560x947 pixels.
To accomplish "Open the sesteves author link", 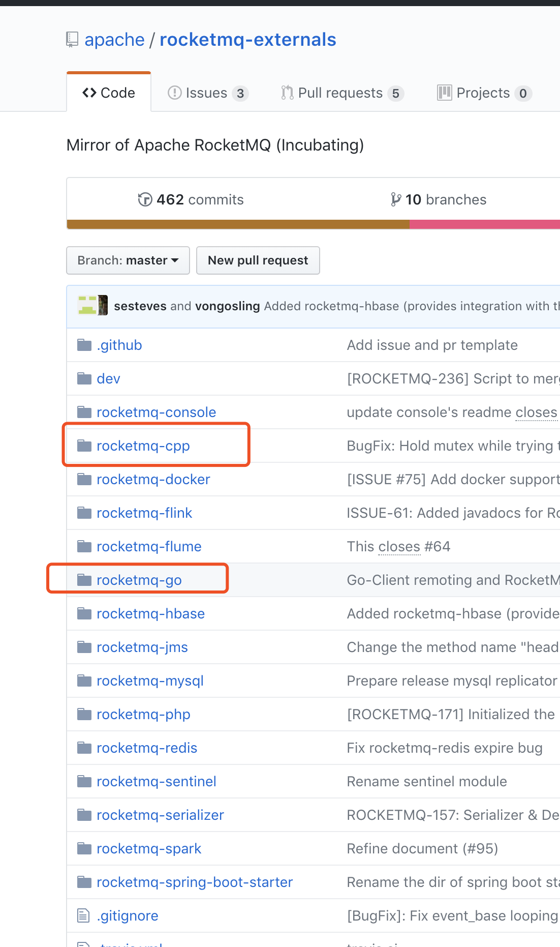I will tap(140, 306).
